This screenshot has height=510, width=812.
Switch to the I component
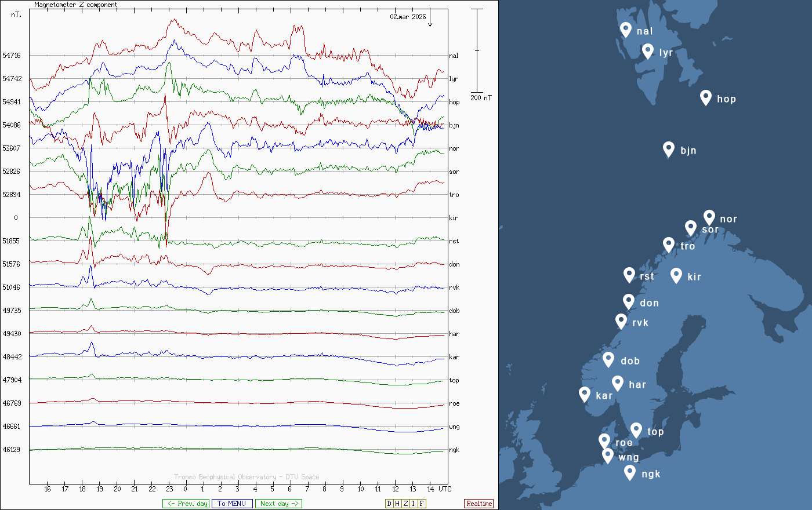(x=414, y=504)
